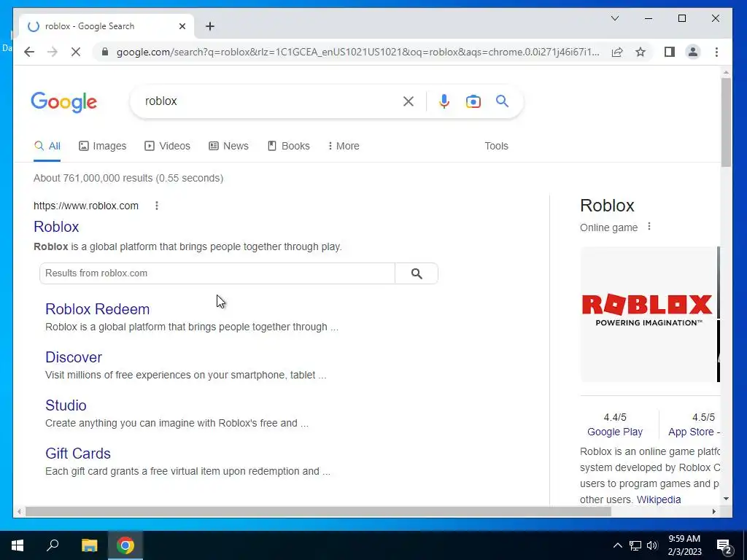
Task: Show hidden system tray icons
Action: [x=617, y=545]
